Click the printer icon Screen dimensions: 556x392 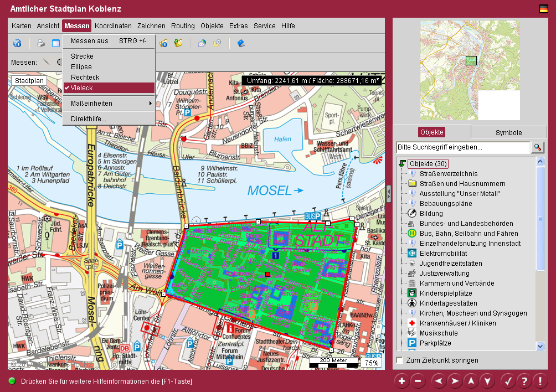[40, 43]
